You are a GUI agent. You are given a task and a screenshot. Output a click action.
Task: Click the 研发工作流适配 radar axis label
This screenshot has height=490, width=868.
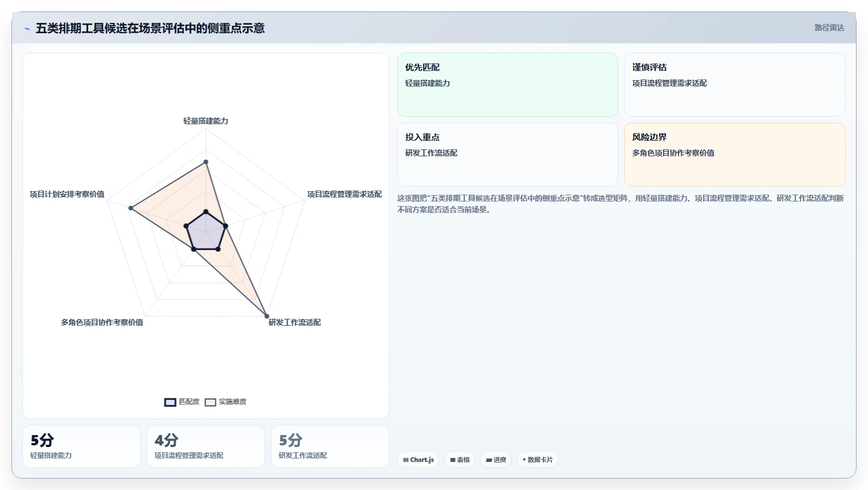point(295,322)
